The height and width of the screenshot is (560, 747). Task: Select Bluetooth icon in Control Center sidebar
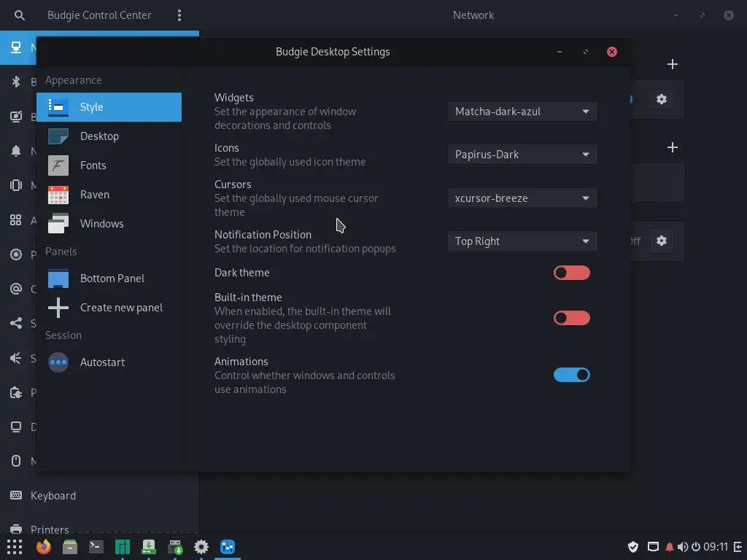click(16, 82)
